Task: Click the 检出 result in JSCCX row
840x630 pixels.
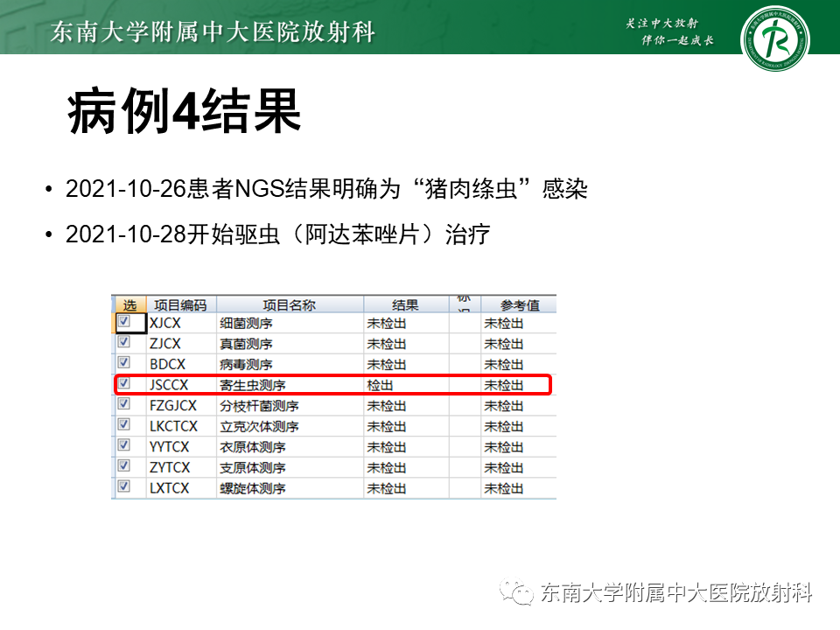Action: 380,385
